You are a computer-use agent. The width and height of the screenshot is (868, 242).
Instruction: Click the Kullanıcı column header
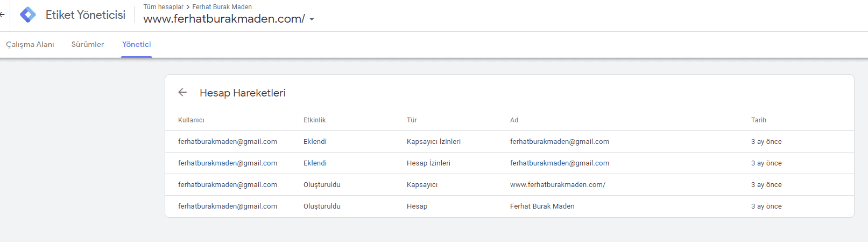(191, 120)
